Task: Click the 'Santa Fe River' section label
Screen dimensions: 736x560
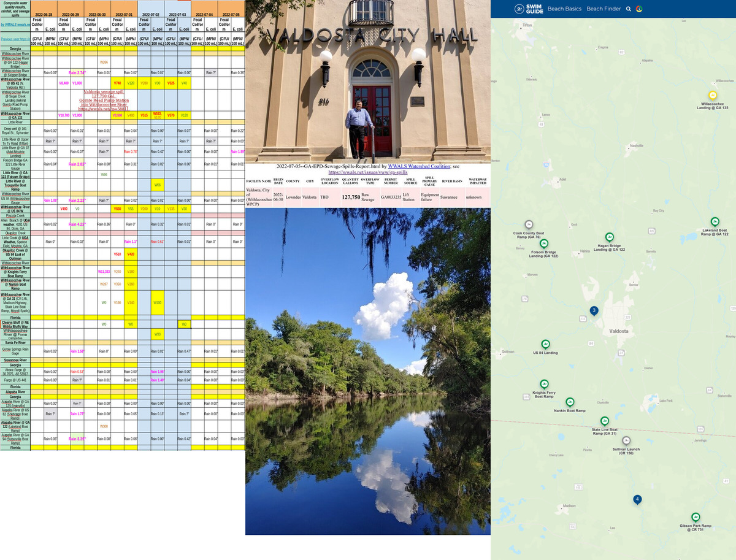Action: [15, 342]
